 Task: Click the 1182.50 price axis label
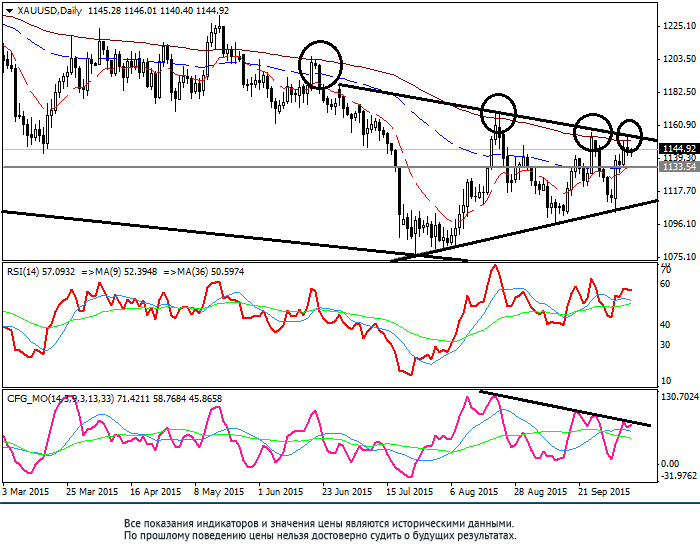(x=679, y=92)
